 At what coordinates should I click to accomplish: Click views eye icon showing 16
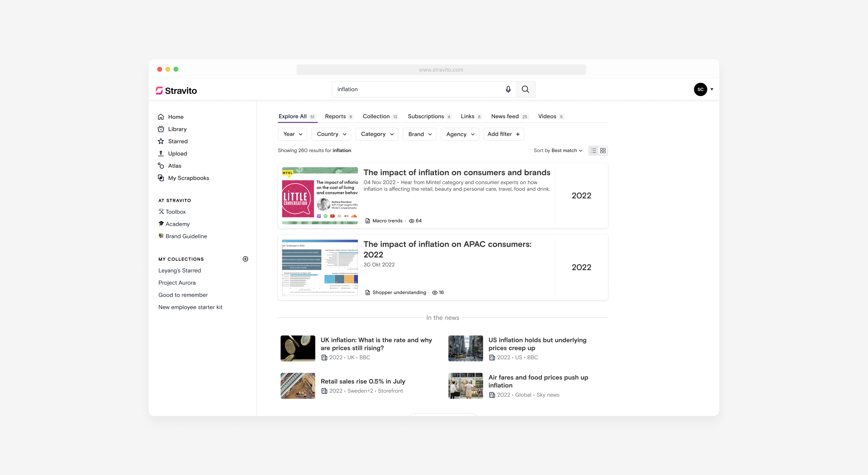[x=435, y=293]
